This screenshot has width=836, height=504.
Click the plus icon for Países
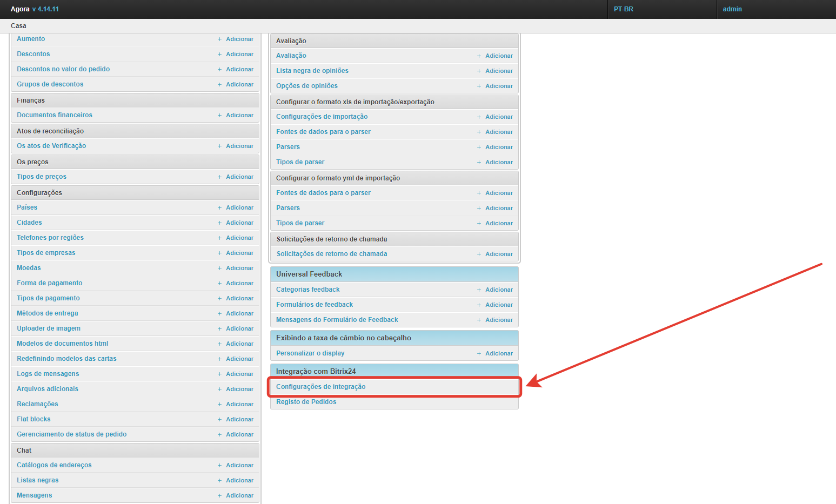click(219, 208)
